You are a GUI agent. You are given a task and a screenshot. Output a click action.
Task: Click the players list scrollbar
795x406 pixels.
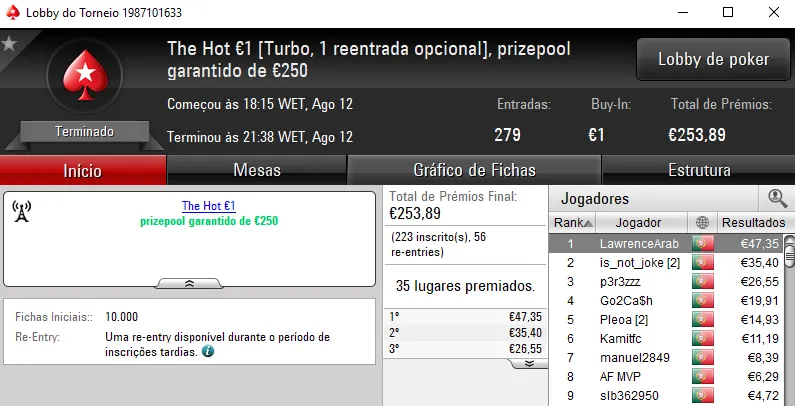(x=788, y=320)
